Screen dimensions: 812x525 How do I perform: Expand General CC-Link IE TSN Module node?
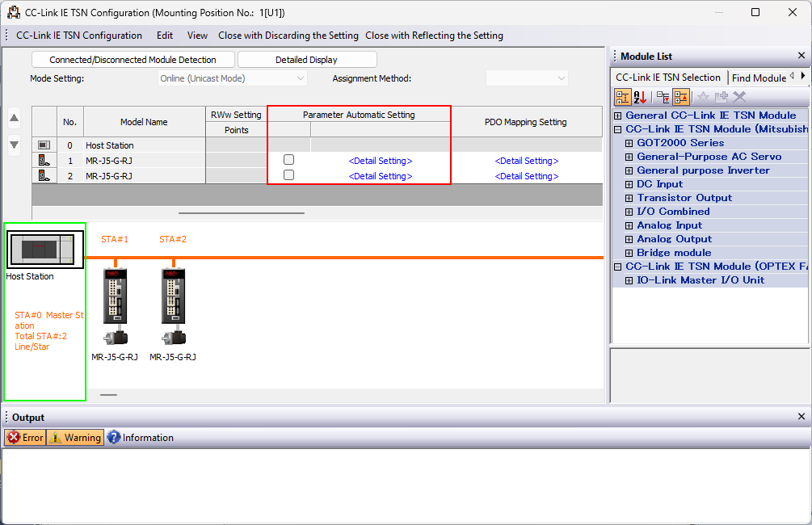[618, 115]
